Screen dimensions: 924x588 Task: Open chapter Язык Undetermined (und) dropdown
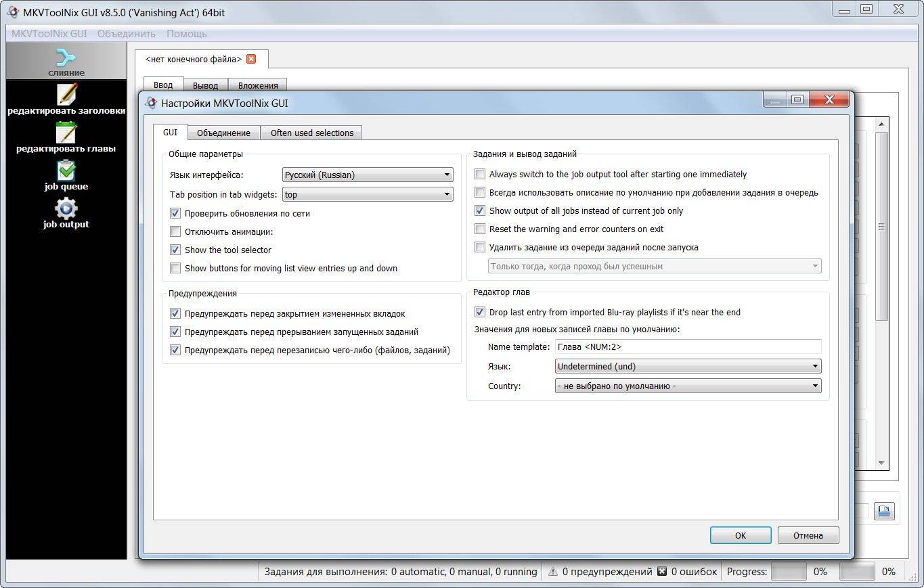click(688, 366)
